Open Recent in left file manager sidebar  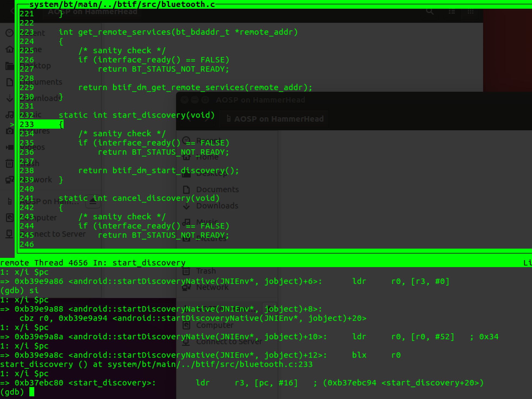(33, 33)
